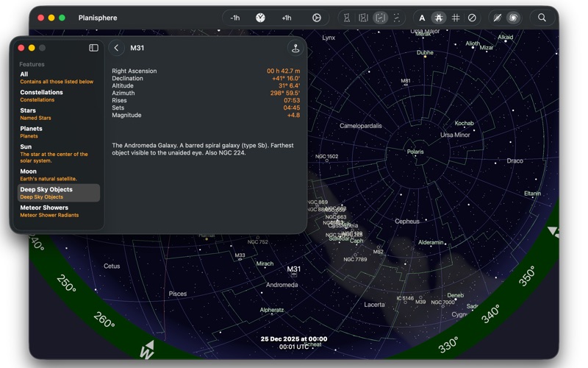588x368 pixels.
Task: Select the constellation figure lines icon
Action: click(x=347, y=18)
